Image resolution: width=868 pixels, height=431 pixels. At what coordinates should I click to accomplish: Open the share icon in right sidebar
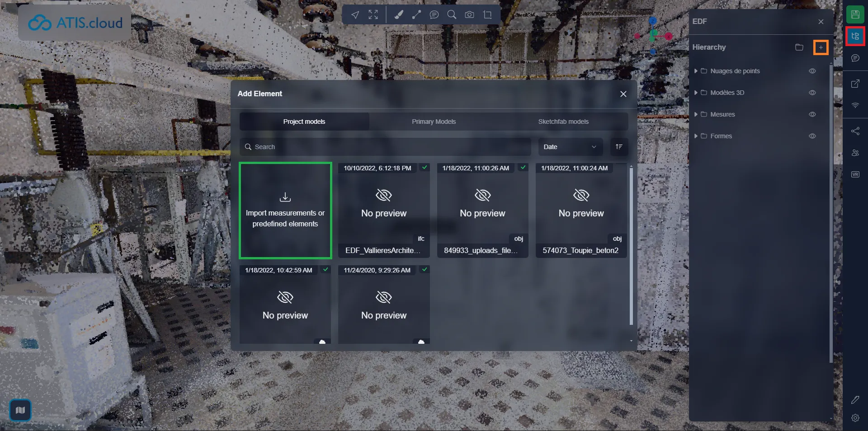855,131
